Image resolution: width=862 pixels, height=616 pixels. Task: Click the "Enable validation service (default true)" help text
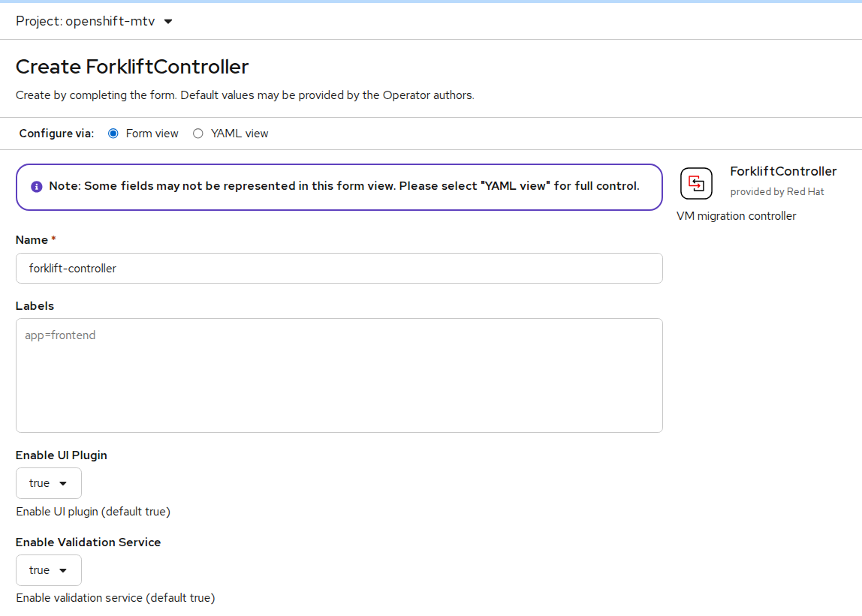pos(115,598)
